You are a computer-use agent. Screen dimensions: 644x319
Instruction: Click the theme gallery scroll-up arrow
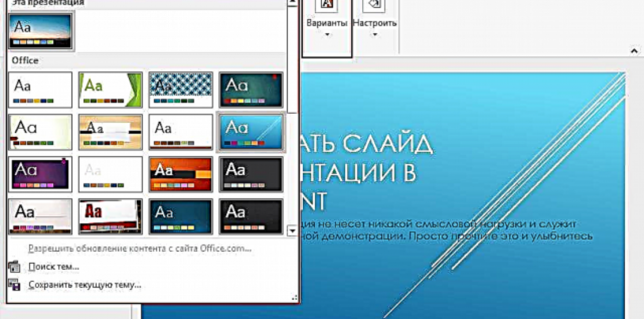(293, 3)
